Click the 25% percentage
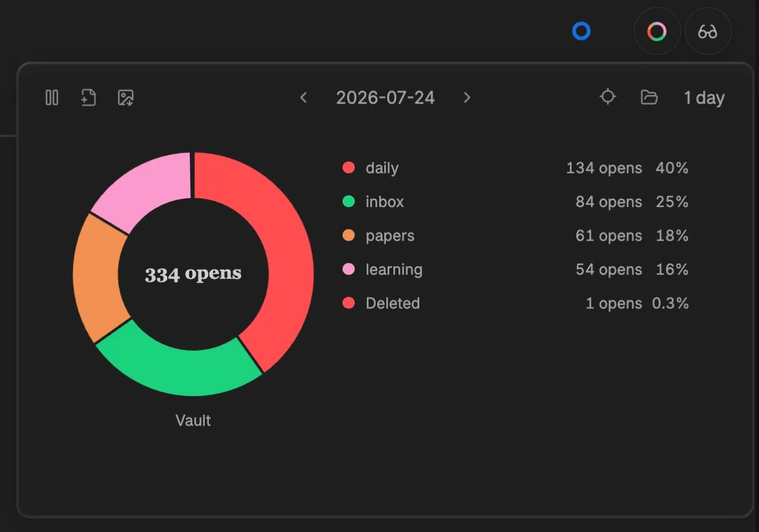This screenshot has height=532, width=759. [x=672, y=202]
